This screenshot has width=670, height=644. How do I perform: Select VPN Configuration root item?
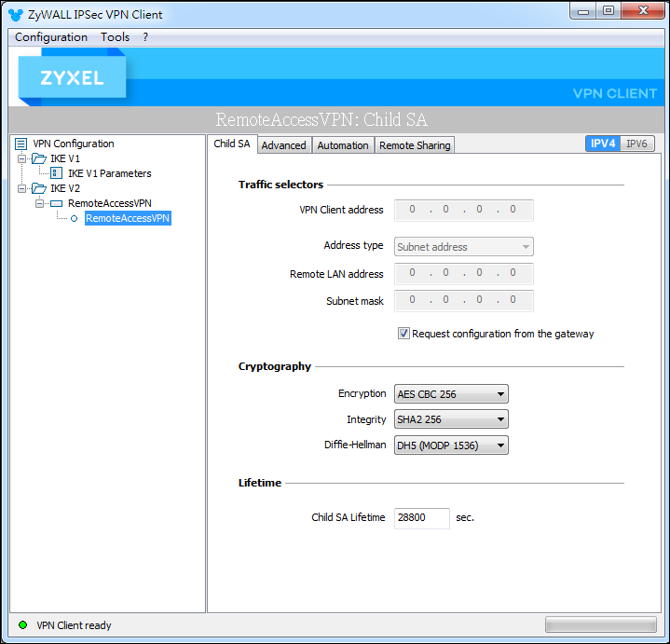pos(74,144)
